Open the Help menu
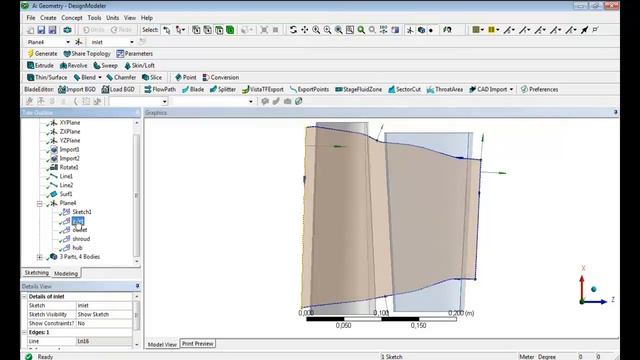This screenshot has width=640, height=360. tap(147, 18)
